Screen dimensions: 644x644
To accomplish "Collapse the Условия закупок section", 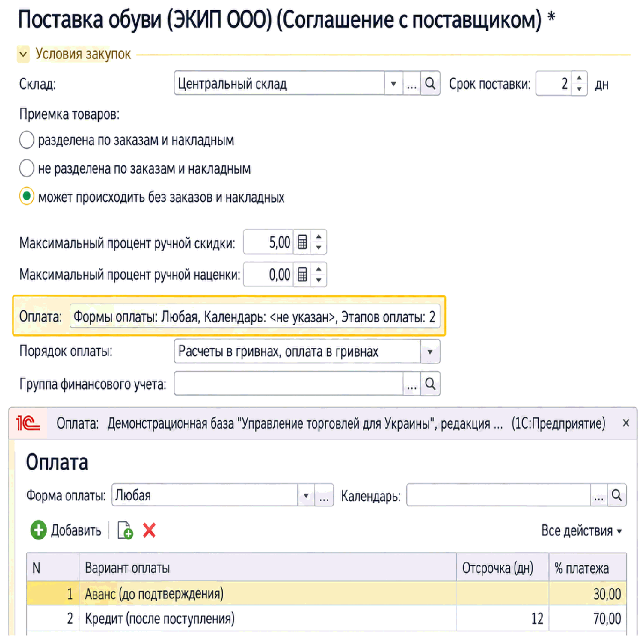I will click(x=23, y=54).
